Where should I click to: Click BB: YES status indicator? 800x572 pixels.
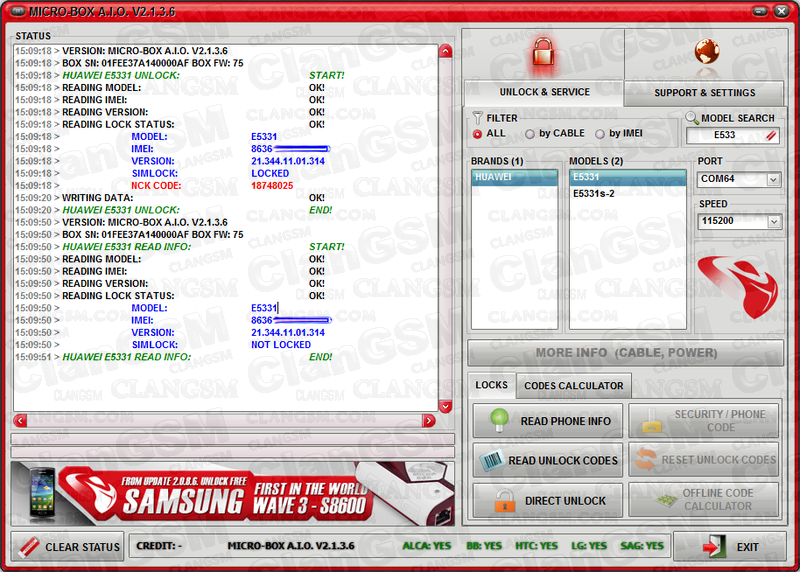484,546
